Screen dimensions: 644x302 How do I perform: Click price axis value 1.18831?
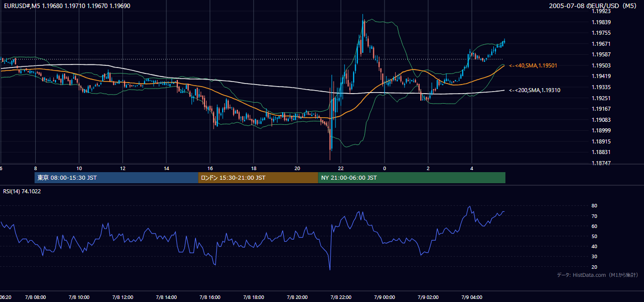(601, 152)
